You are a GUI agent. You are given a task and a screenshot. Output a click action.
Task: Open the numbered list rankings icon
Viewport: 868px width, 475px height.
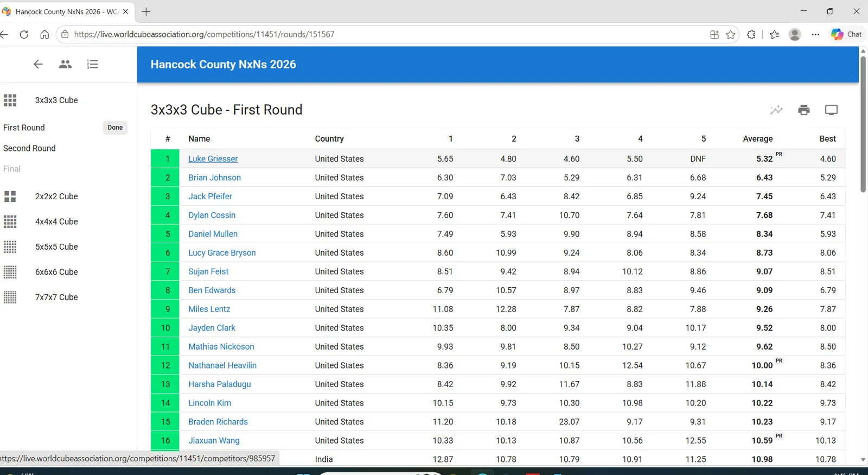[x=93, y=64]
